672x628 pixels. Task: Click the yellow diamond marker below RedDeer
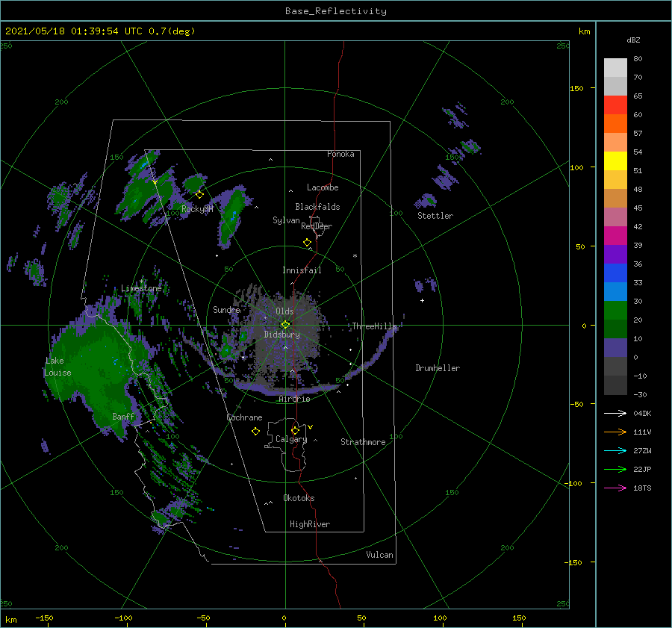[308, 243]
